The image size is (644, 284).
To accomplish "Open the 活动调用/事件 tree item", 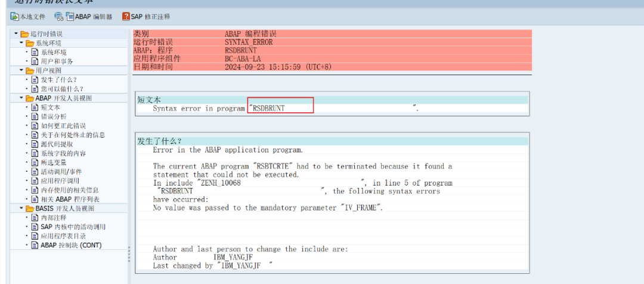I will 61,171.
